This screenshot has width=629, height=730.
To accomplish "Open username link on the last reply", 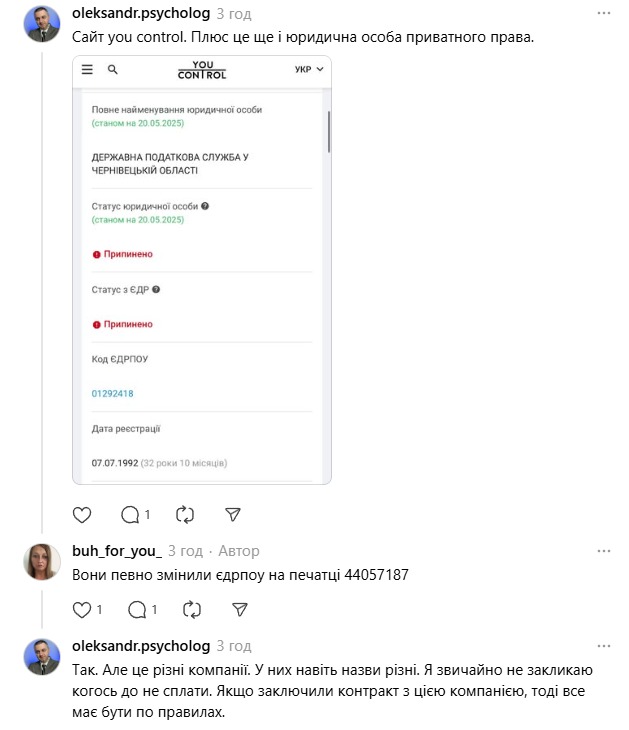I will pos(141,646).
